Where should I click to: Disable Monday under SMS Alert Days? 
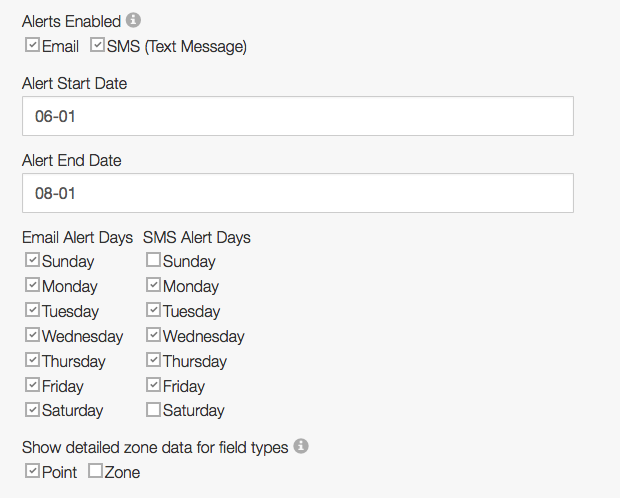tap(153, 285)
